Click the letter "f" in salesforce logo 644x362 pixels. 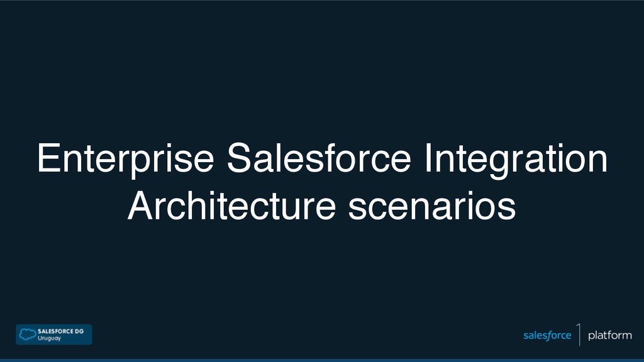(549, 336)
